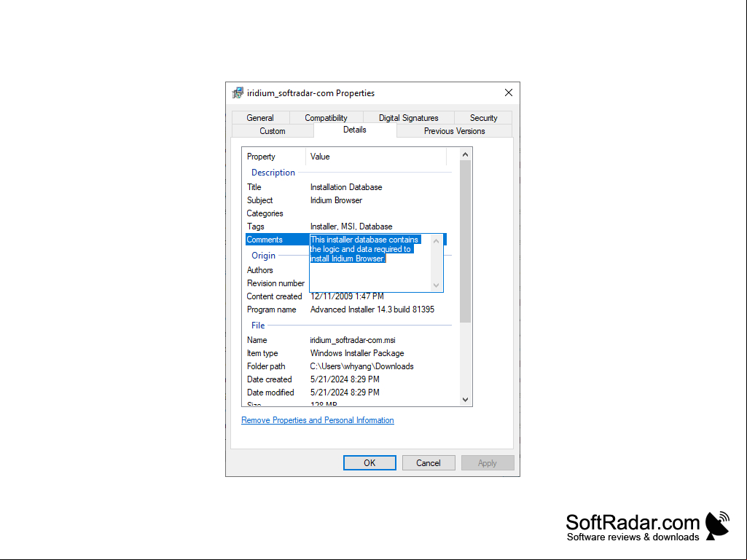
Task: Dismiss the dialog with Cancel
Action: tap(429, 463)
